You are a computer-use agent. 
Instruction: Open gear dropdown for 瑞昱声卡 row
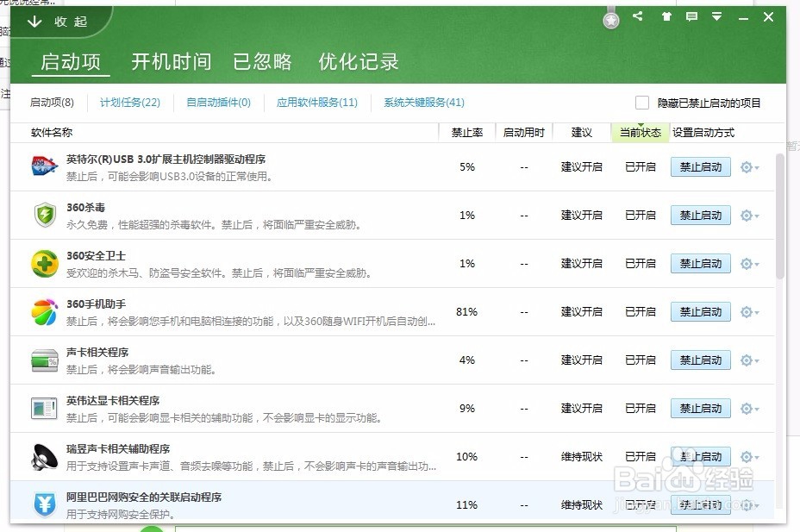coord(749,457)
